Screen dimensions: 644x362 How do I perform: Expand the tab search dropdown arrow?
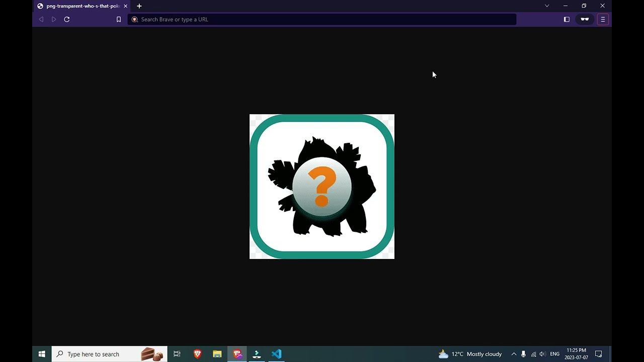pyautogui.click(x=547, y=6)
